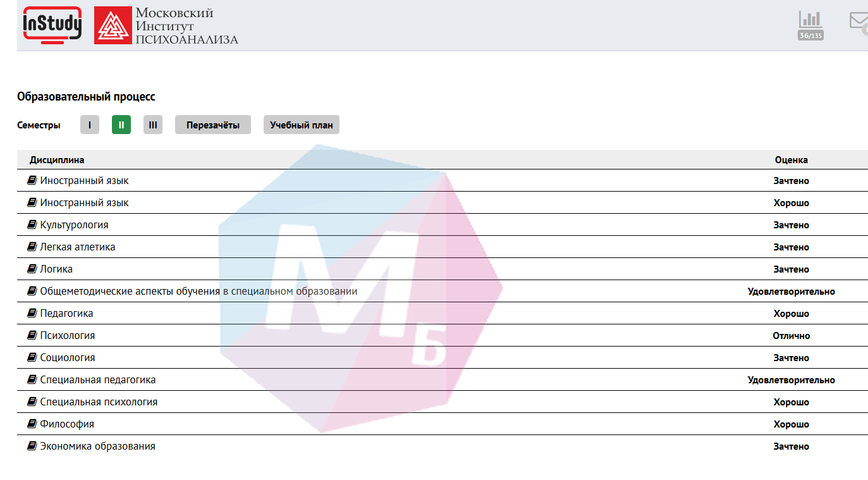Select the active semester II tab
Screen dimensions: 868x480
pyautogui.click(x=121, y=125)
